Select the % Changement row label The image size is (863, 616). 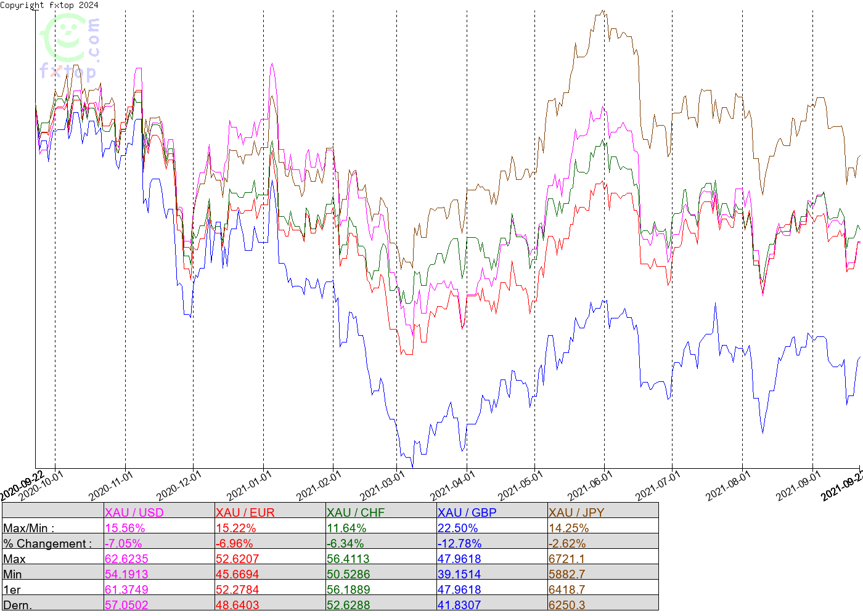click(x=47, y=543)
